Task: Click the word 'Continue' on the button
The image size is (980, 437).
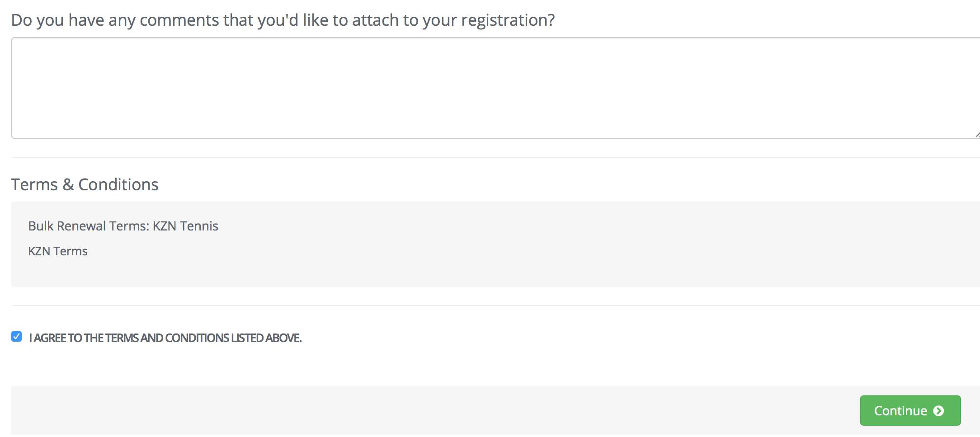Action: (900, 411)
